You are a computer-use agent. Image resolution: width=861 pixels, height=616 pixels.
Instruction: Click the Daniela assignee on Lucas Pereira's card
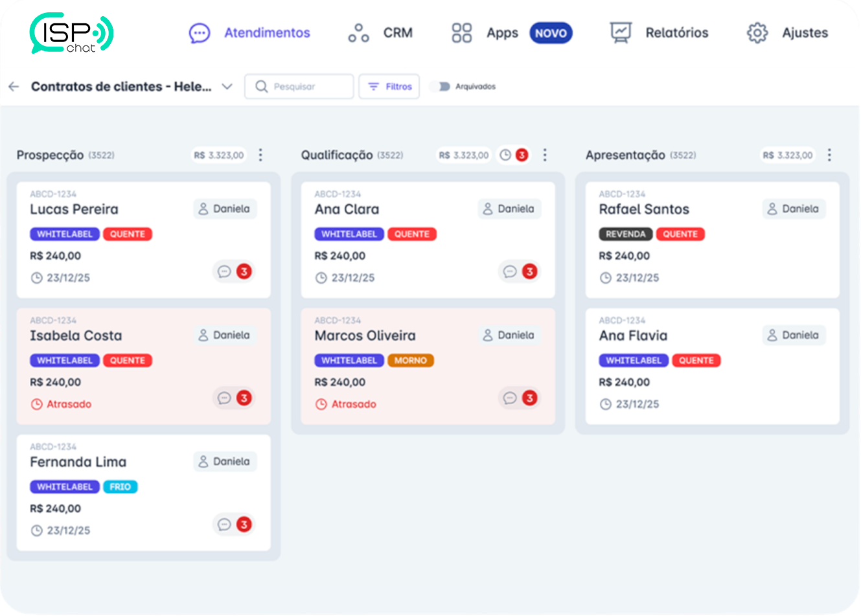(x=225, y=209)
